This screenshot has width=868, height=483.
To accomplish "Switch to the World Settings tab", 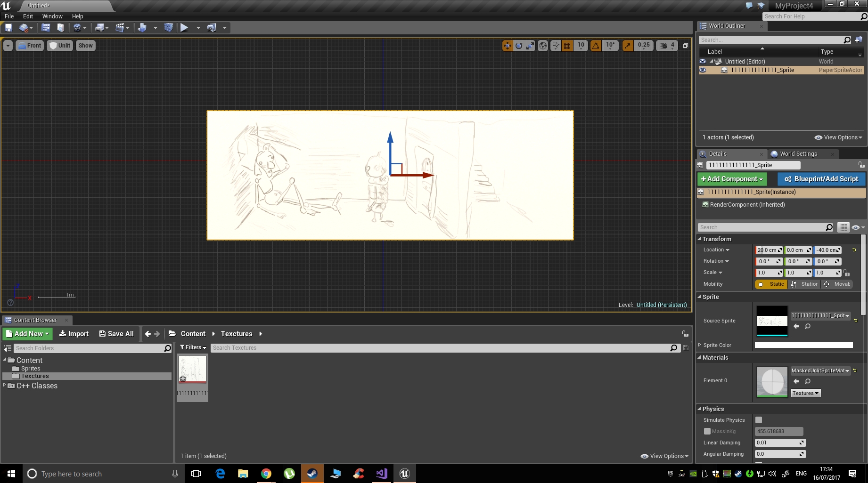I will [x=798, y=154].
